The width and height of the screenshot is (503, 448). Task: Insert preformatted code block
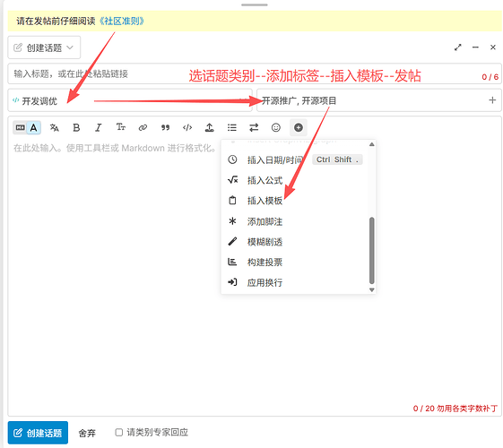187,128
